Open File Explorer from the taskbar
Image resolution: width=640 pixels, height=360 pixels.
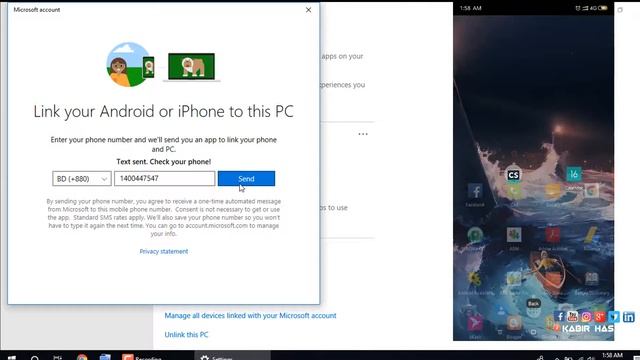pyautogui.click(x=105, y=357)
